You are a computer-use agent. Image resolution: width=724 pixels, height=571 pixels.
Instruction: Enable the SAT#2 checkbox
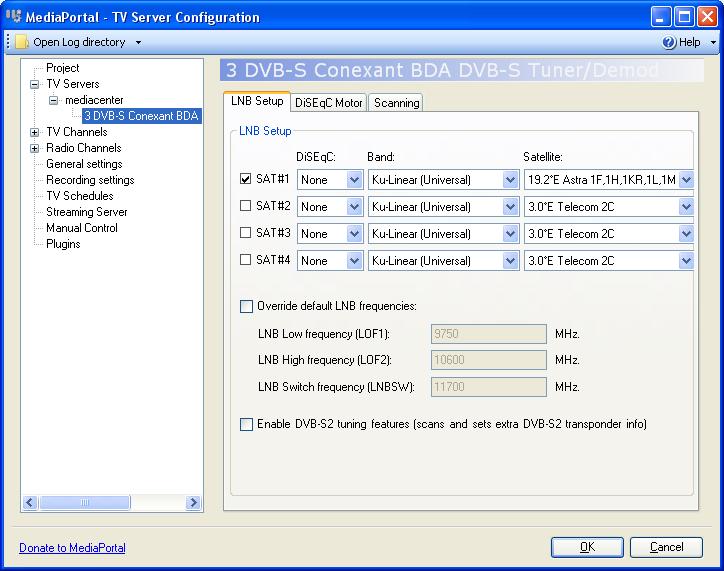point(246,206)
